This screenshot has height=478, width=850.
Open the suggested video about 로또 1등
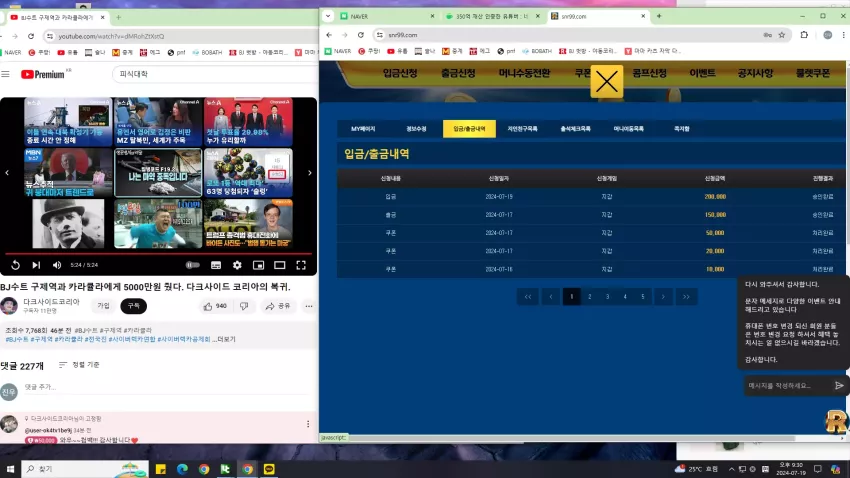[x=248, y=173]
